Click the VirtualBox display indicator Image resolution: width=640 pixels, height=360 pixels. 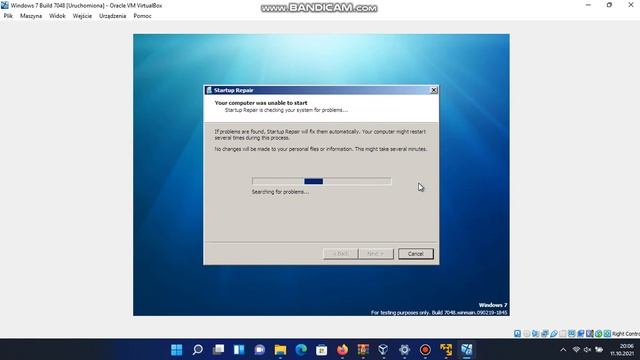(x=571, y=333)
